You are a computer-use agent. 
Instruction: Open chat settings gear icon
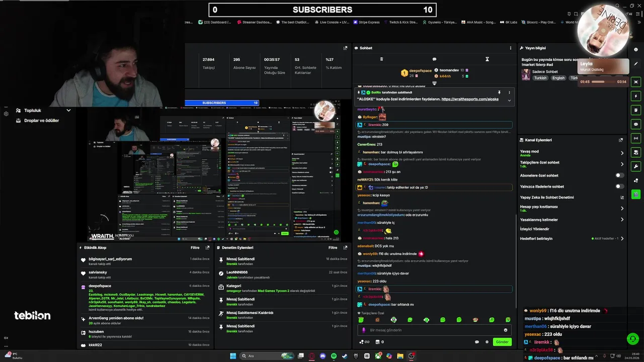487,342
